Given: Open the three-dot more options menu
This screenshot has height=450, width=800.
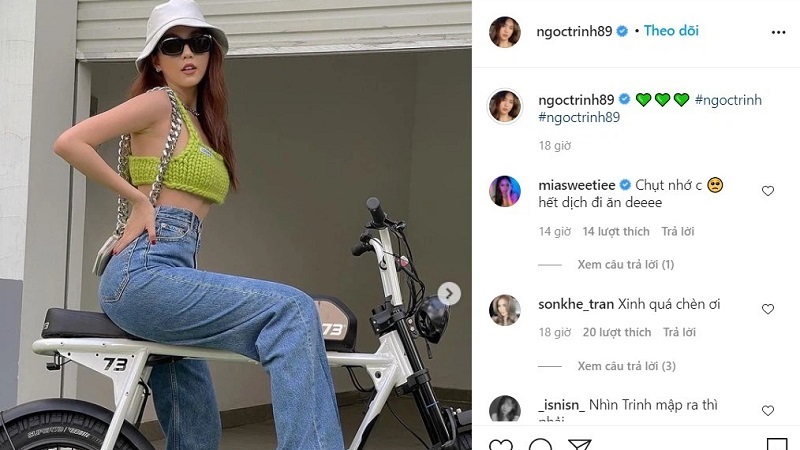Looking at the screenshot, I should [x=778, y=32].
